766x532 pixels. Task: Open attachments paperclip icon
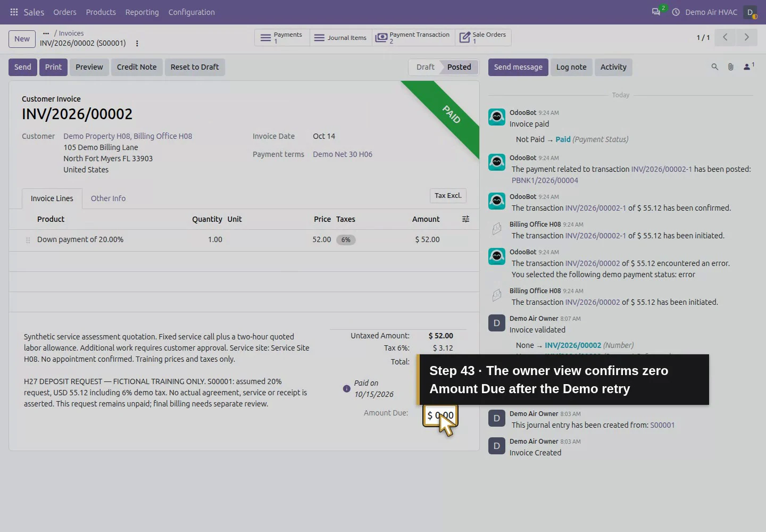(730, 67)
